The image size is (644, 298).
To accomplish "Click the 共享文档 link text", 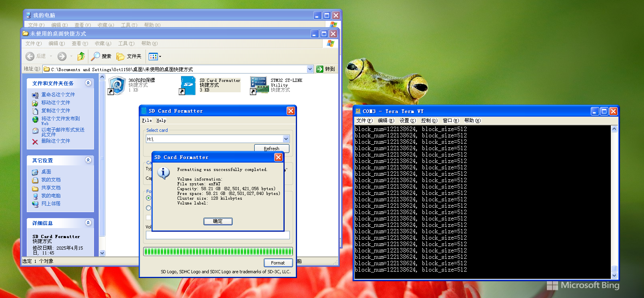I will point(51,188).
